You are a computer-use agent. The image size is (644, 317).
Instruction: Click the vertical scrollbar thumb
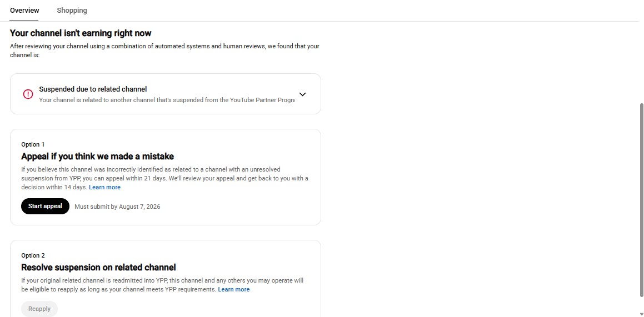pyautogui.click(x=642, y=200)
